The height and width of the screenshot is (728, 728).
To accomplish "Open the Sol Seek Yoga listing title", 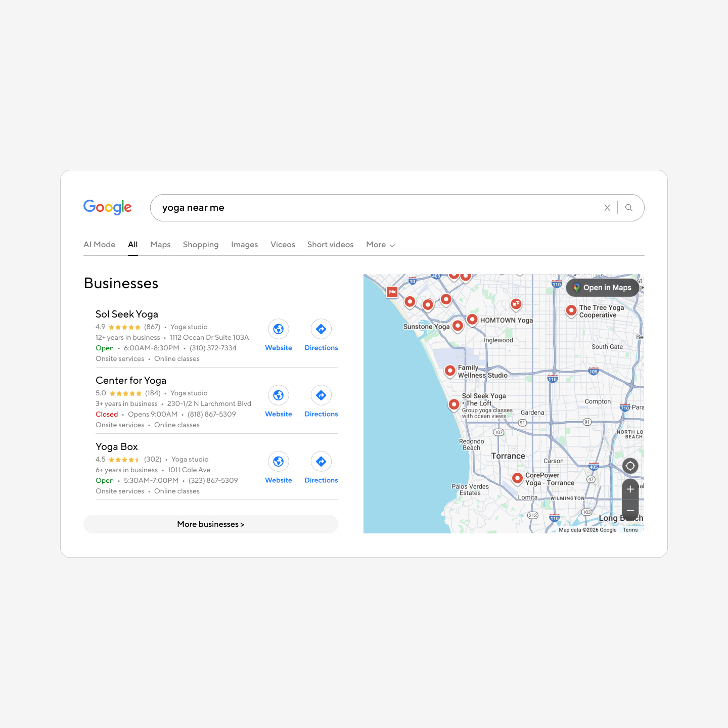I will tap(127, 314).
